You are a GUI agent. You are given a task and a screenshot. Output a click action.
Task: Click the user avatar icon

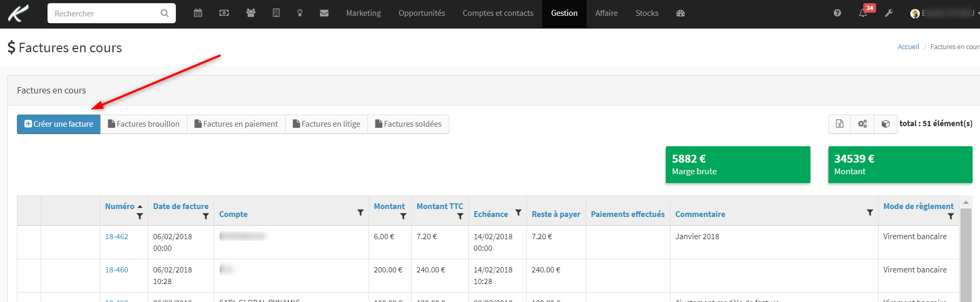coord(915,14)
